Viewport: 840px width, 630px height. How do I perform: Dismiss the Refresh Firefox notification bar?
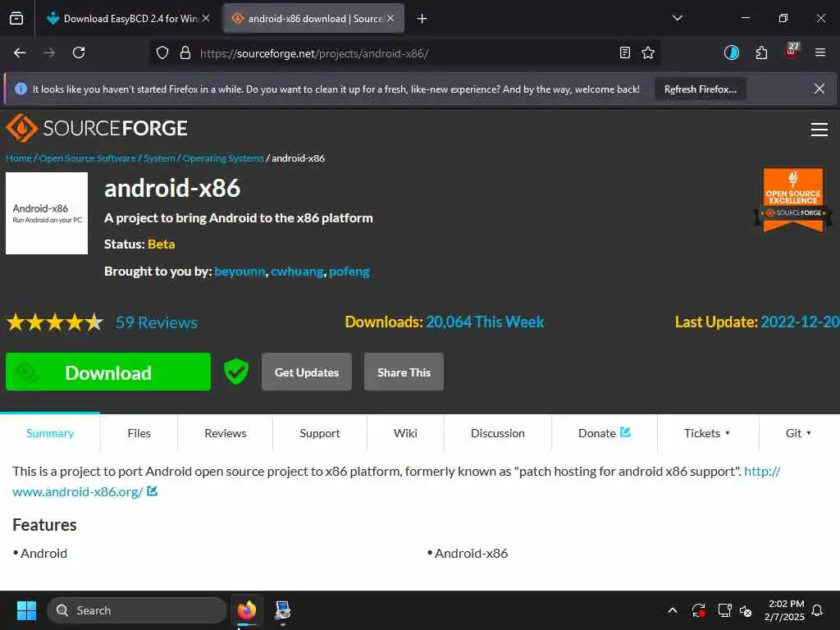(819, 89)
